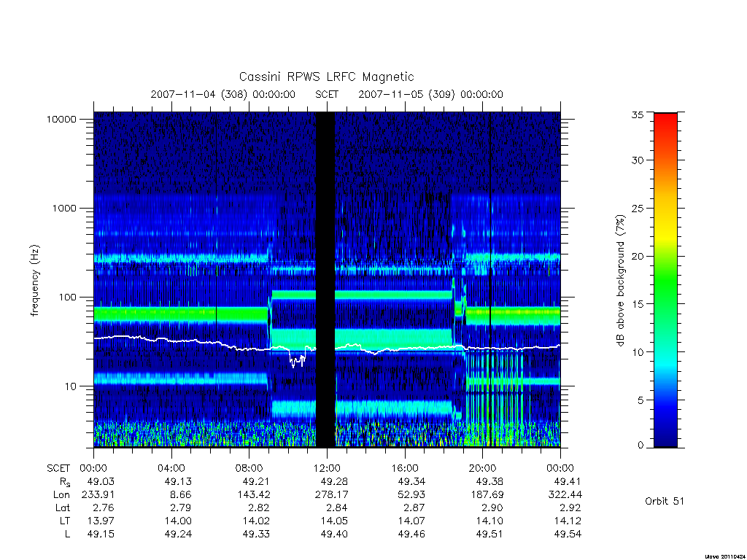Click the version stamp 'Uiowa 20110424'
This screenshot has height=560, width=747.
pyautogui.click(x=724, y=556)
